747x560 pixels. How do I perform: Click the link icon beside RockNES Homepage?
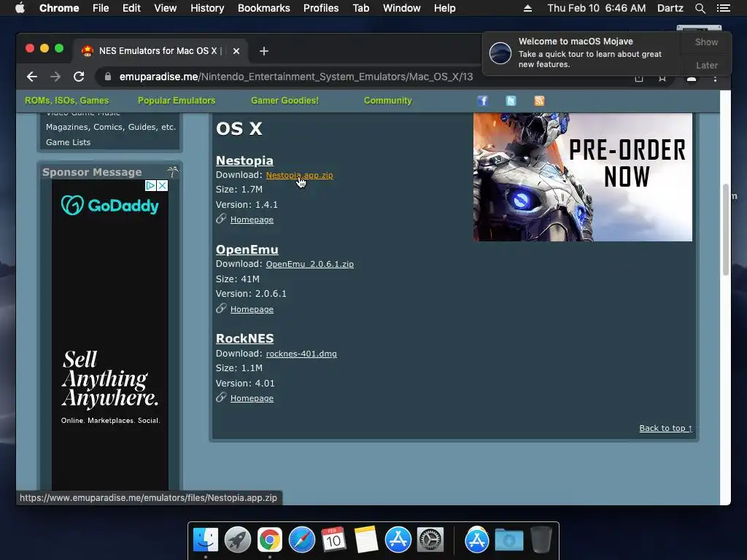pyautogui.click(x=221, y=397)
